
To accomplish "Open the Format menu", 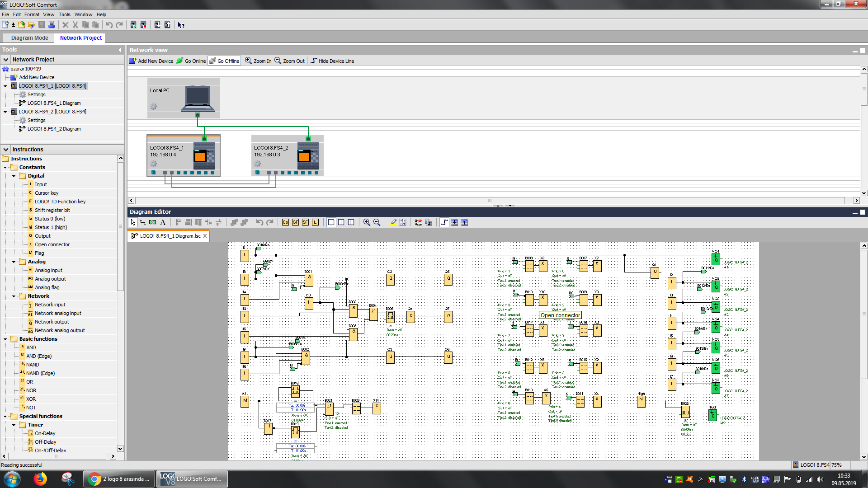I will (32, 14).
